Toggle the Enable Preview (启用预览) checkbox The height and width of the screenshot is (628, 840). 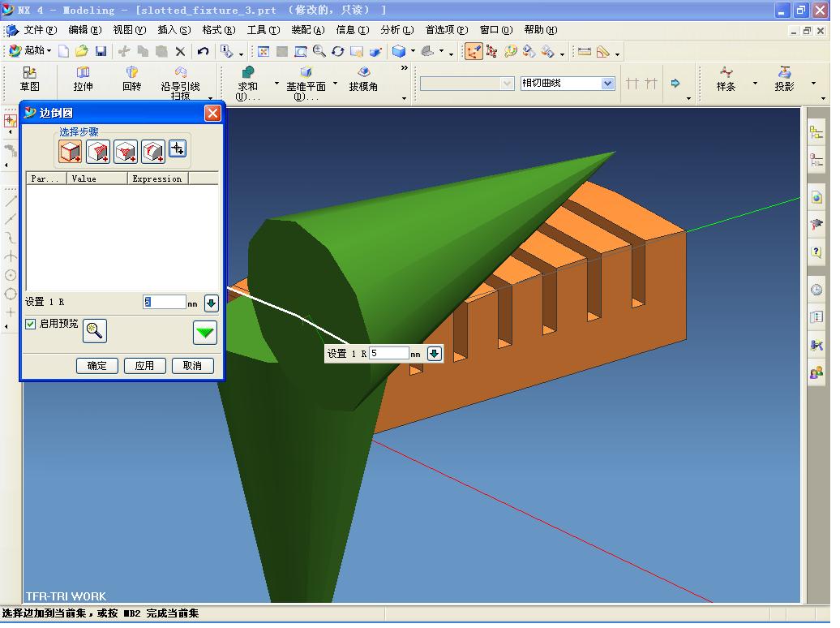(31, 324)
